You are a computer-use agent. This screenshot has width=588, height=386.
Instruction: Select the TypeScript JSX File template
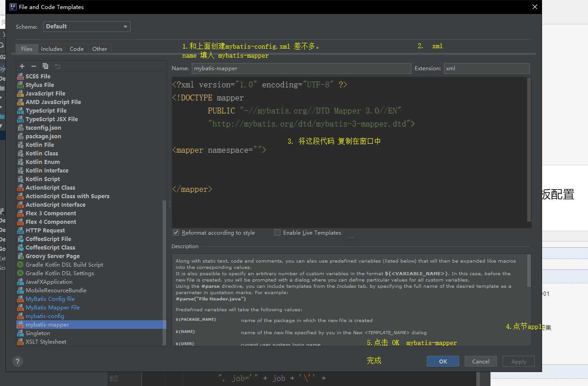(91, 119)
